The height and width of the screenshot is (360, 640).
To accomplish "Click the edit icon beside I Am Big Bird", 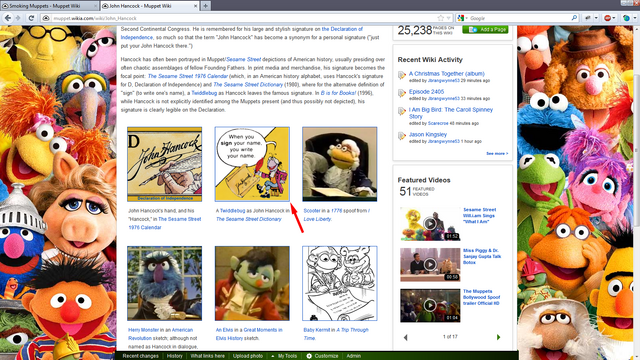I will tap(402, 111).
